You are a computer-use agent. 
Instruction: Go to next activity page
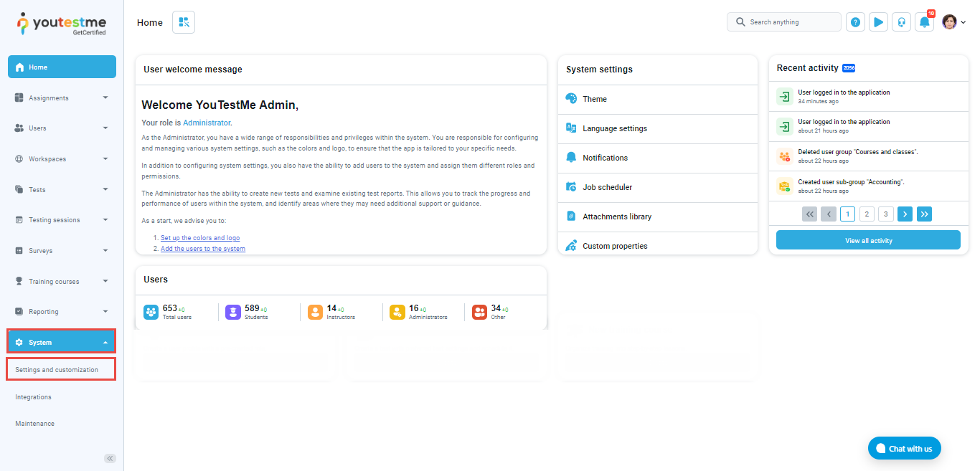pos(905,214)
